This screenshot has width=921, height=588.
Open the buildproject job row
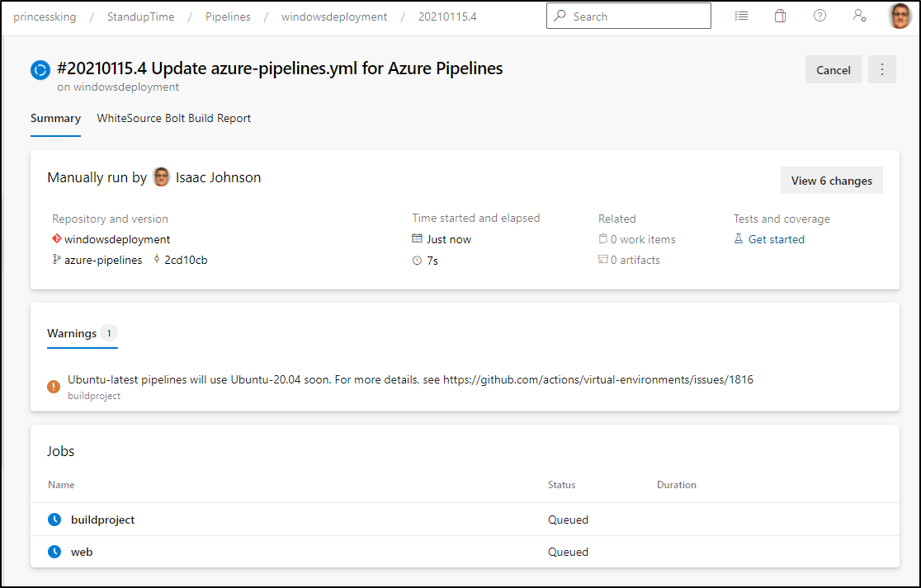[465, 520]
